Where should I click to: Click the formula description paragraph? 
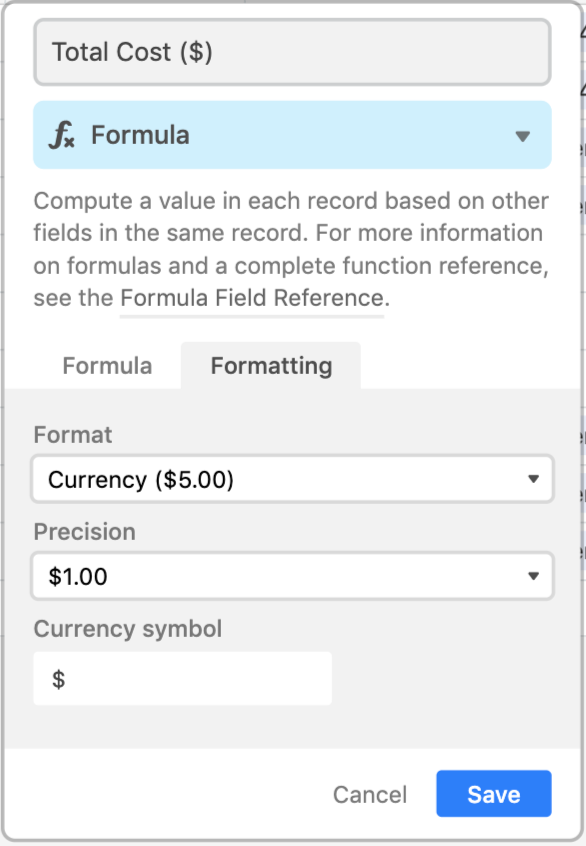tap(291, 249)
